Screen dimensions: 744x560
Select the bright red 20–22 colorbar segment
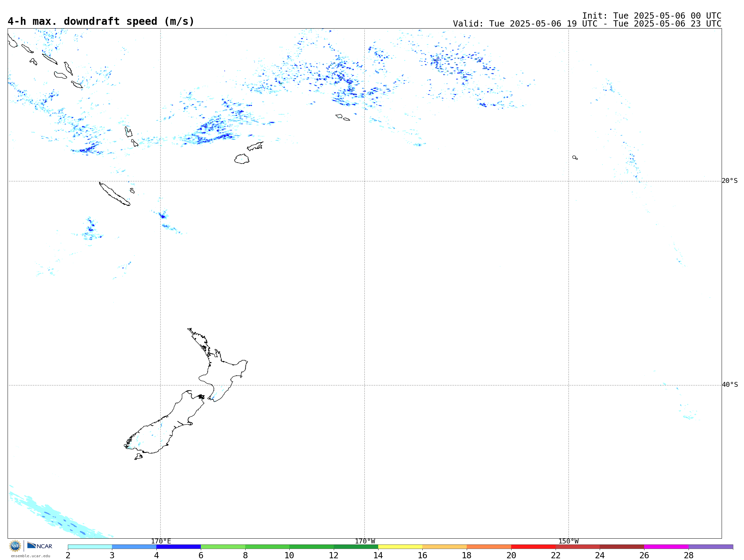(533, 547)
